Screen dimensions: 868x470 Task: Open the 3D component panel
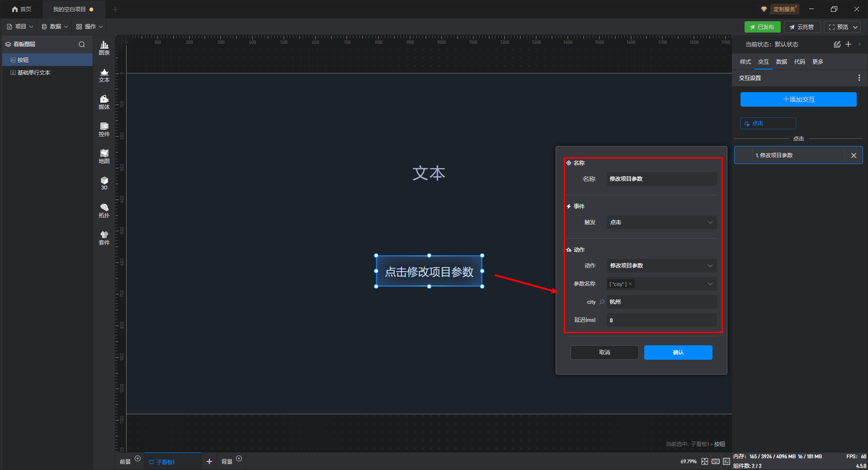tap(104, 183)
